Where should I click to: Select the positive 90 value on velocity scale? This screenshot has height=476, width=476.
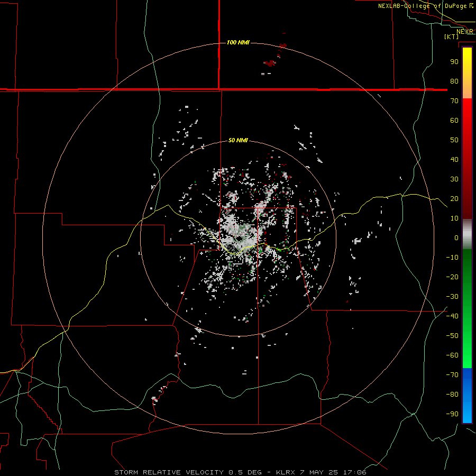(x=454, y=62)
